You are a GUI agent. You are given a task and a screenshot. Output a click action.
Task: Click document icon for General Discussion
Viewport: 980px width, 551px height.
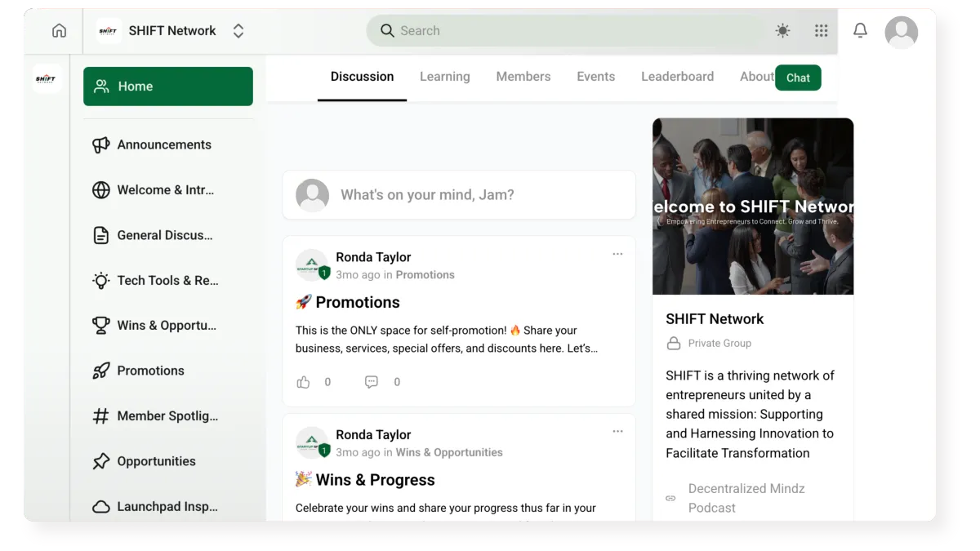[100, 235]
